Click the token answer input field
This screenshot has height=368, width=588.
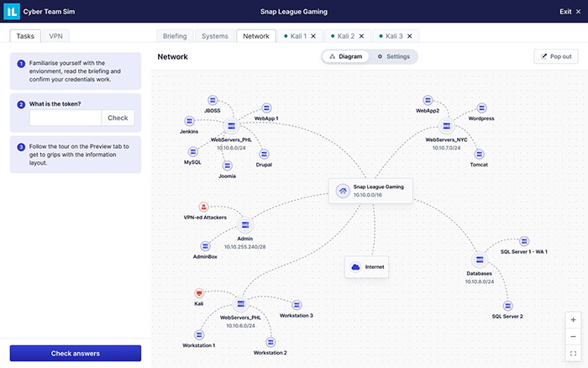pos(66,118)
